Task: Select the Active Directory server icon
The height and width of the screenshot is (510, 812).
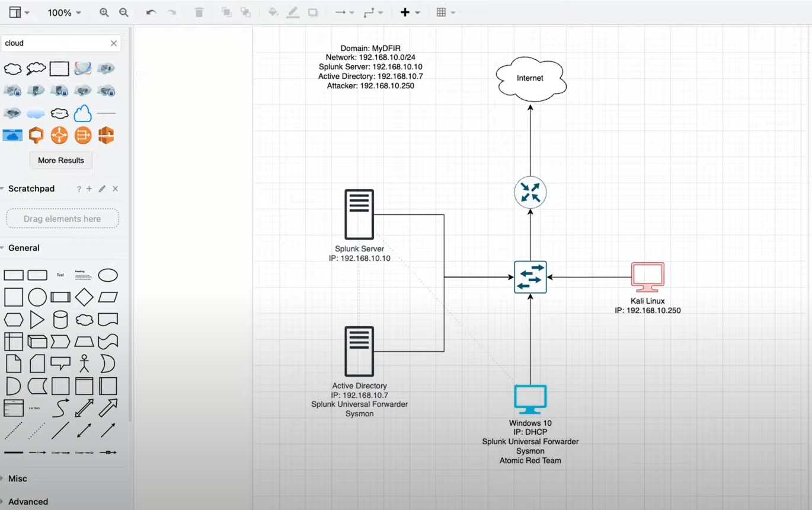Action: (x=359, y=352)
